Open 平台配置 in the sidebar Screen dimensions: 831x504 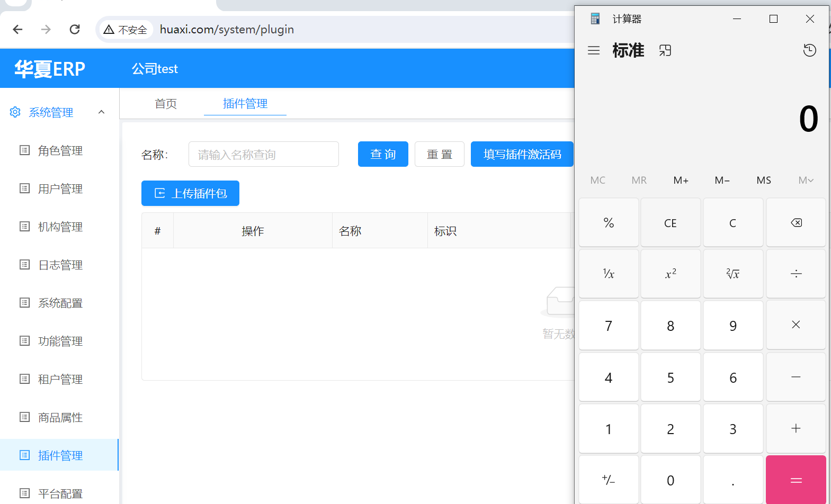pyautogui.click(x=59, y=493)
